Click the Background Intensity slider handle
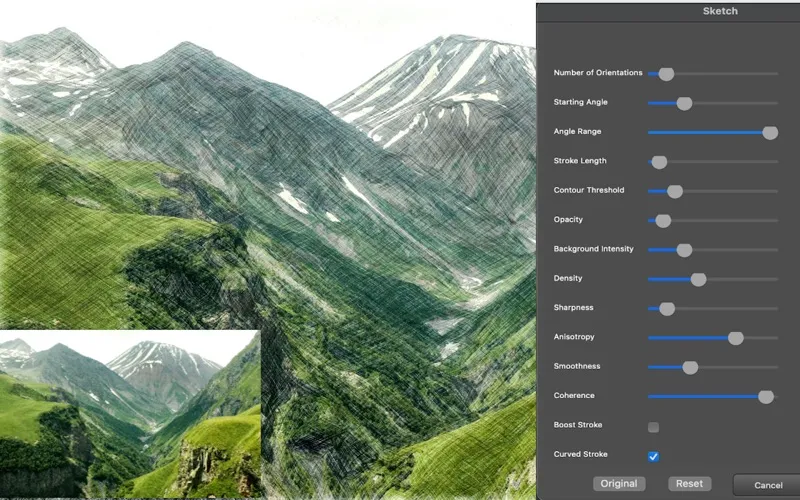Image resolution: width=800 pixels, height=500 pixels. pyautogui.click(x=684, y=250)
